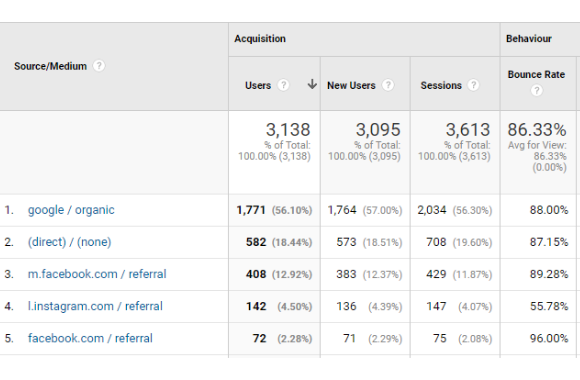Select the 96.00% bounce rate cell
The height and width of the screenshot is (380, 580).
pyautogui.click(x=549, y=339)
